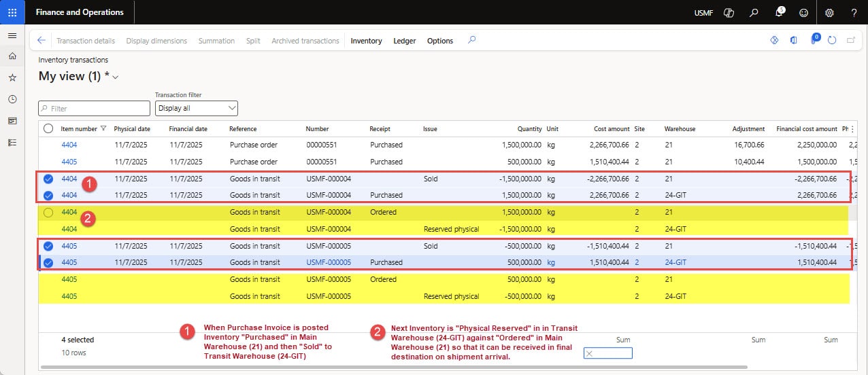Screen dimensions: 868x375
Task: Click Display dimensions
Action: click(156, 41)
